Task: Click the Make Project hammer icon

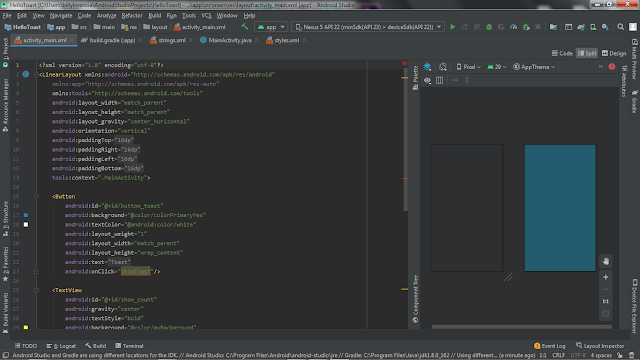Action: [245, 27]
